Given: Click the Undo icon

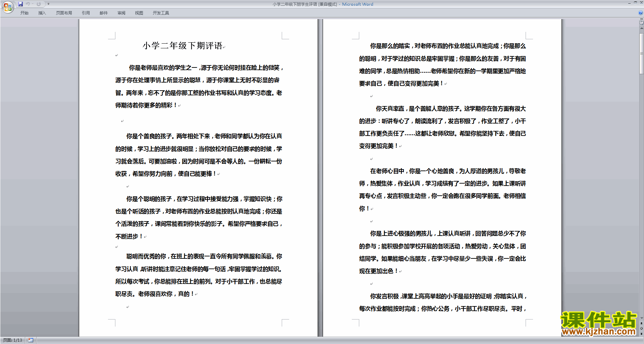Looking at the screenshot, I should [28, 4].
